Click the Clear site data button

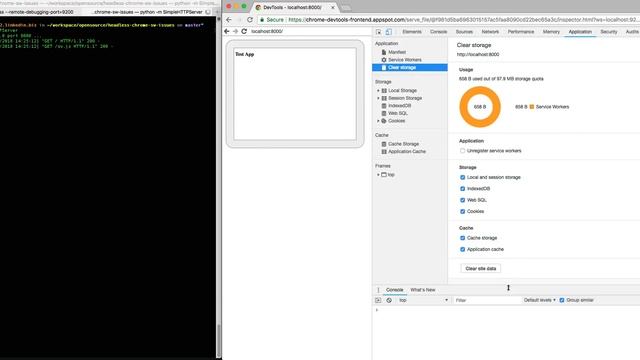click(480, 269)
